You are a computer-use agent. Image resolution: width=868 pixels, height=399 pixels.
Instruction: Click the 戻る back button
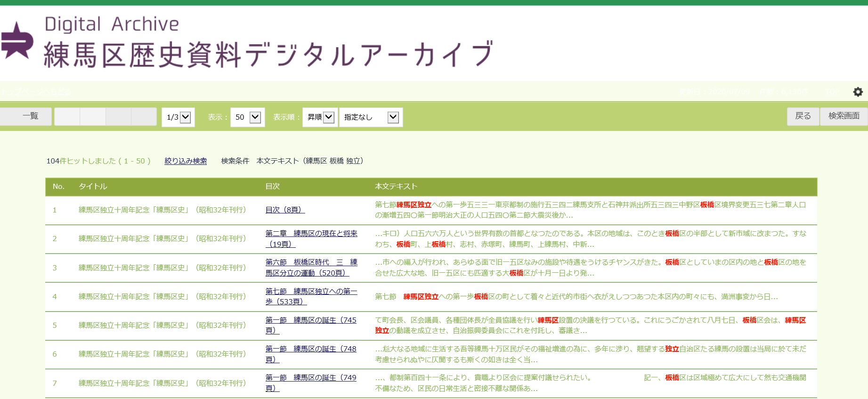tap(803, 116)
